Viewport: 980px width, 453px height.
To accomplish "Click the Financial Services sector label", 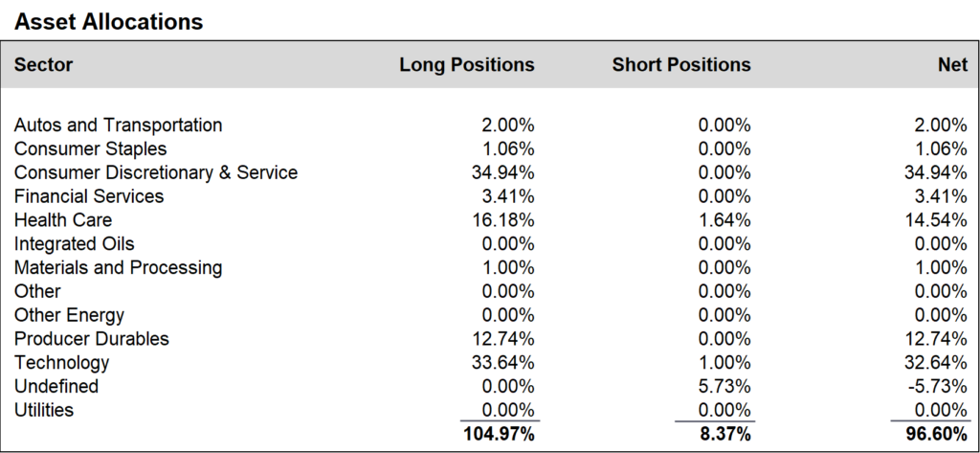I will 89,196.
